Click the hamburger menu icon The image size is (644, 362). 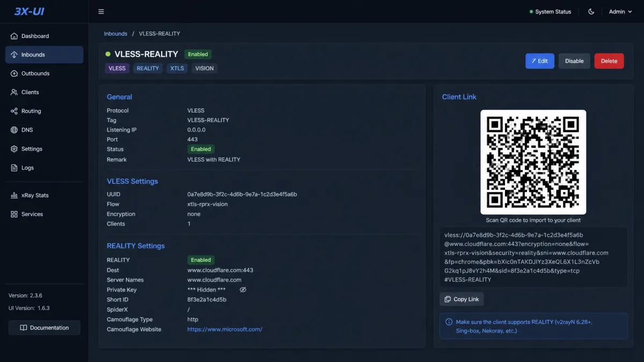point(101,12)
